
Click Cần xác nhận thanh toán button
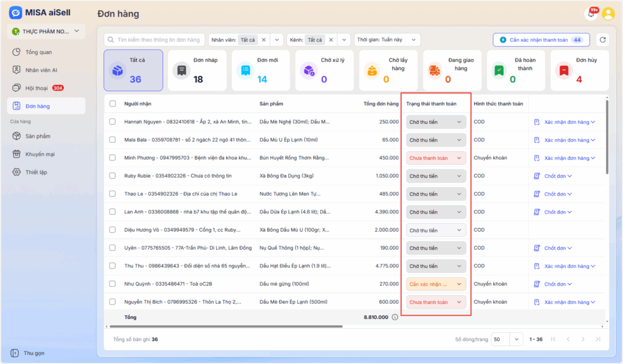point(541,40)
